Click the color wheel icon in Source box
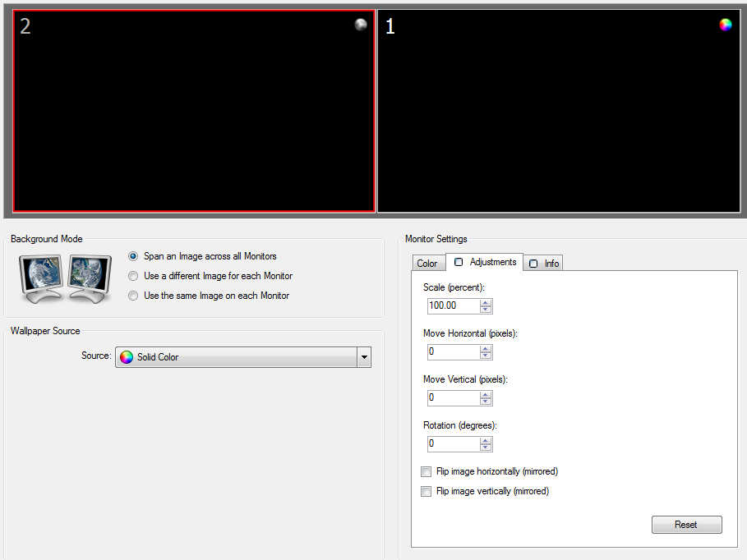This screenshot has width=747, height=560. [x=127, y=357]
